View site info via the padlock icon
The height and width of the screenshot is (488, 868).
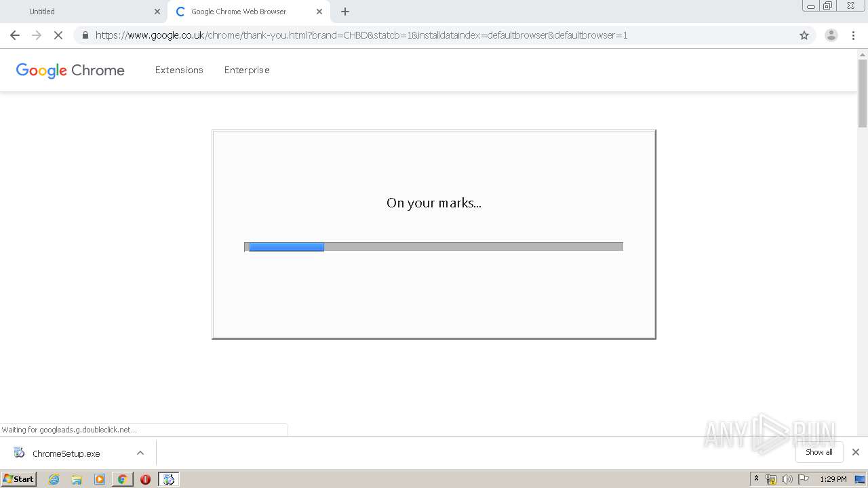[x=85, y=35]
